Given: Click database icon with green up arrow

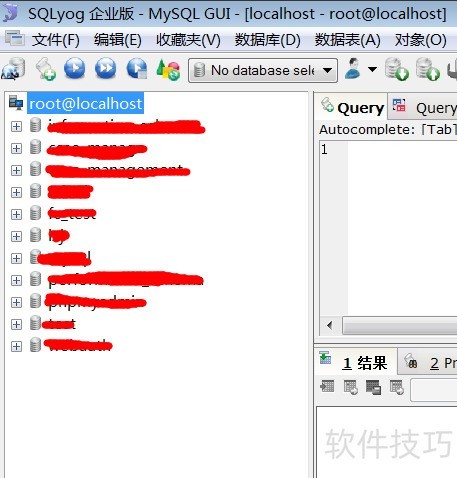Looking at the screenshot, I should coord(428,69).
